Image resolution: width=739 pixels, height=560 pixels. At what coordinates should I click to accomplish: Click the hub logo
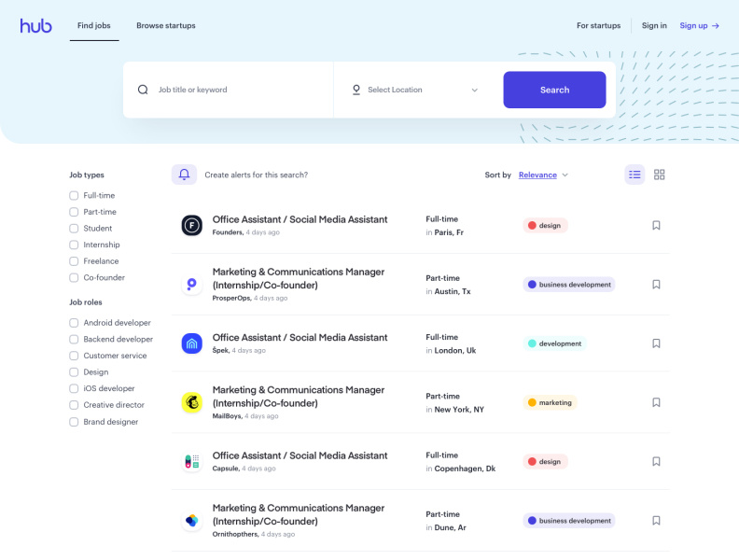[x=36, y=26]
